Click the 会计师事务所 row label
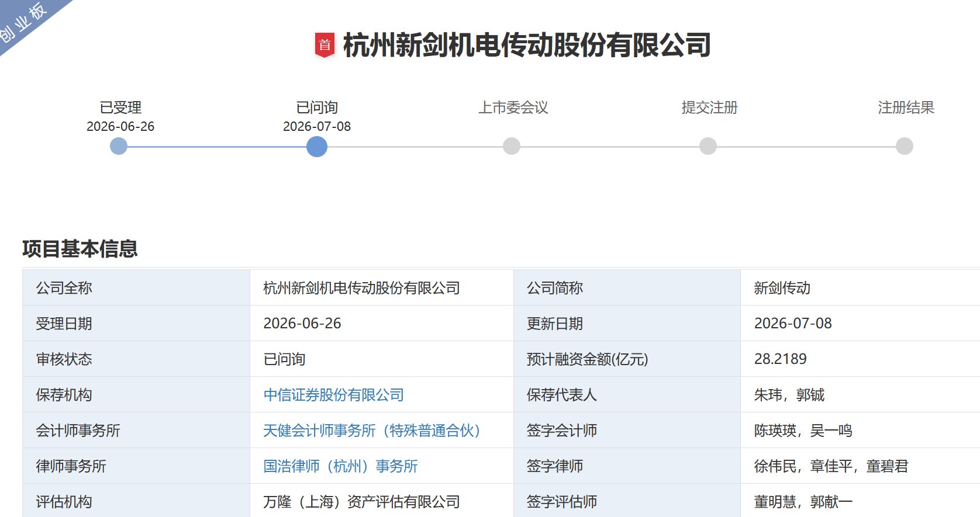This screenshot has width=980, height=517. coord(78,431)
